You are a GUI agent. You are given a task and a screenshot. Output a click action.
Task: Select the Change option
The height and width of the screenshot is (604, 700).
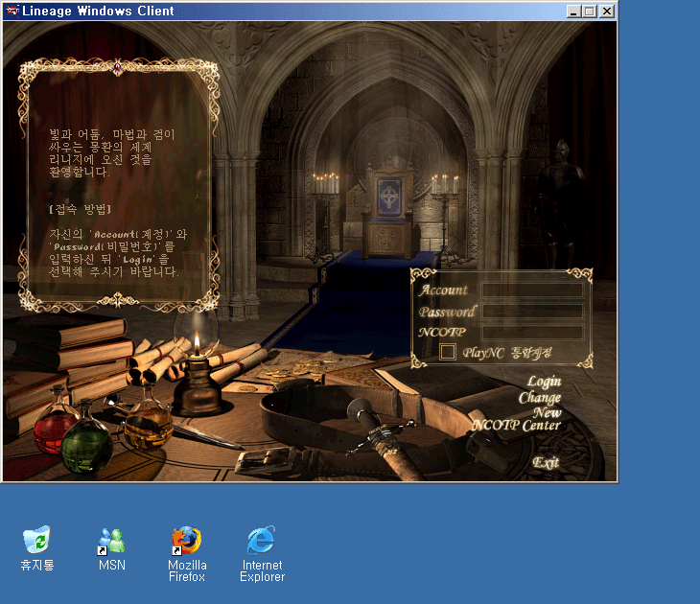click(540, 397)
